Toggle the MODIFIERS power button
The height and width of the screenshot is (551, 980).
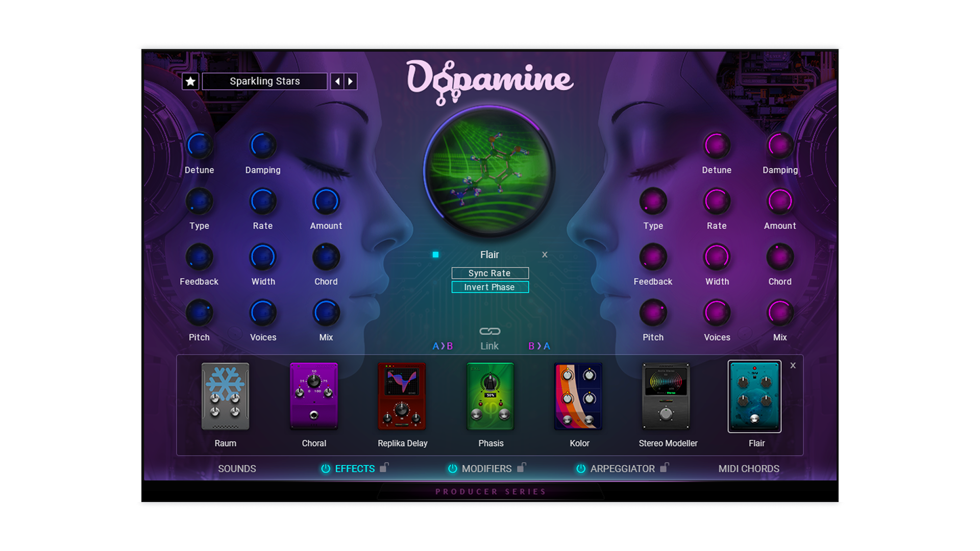(453, 468)
